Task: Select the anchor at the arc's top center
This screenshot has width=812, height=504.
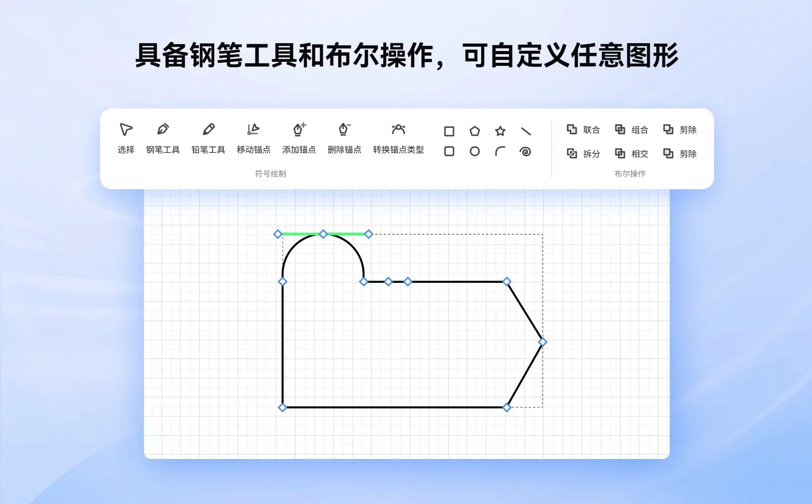Action: (x=323, y=234)
